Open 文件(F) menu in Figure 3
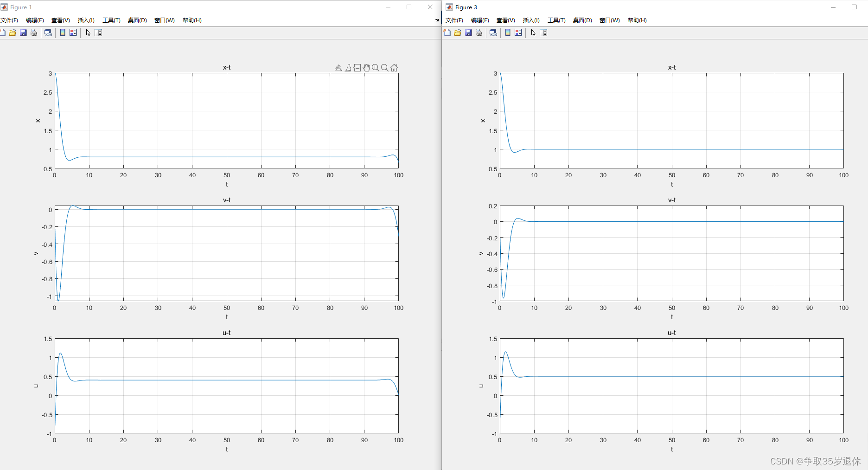 coord(454,20)
